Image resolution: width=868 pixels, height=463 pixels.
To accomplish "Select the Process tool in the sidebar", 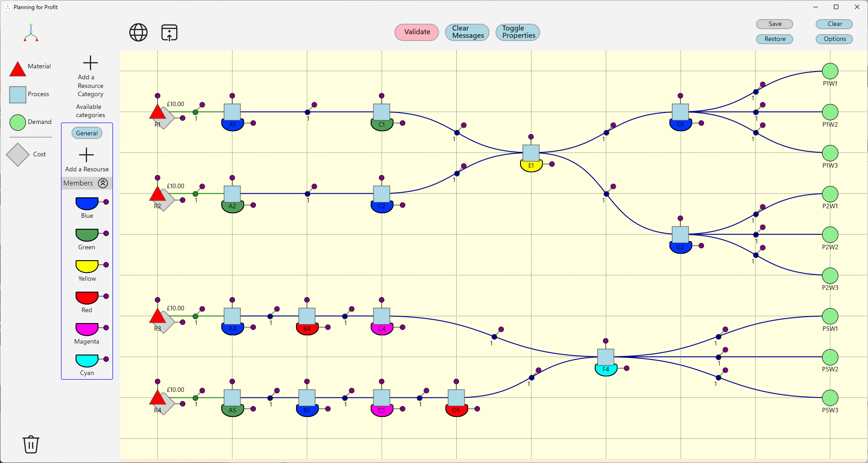I will pyautogui.click(x=17, y=94).
